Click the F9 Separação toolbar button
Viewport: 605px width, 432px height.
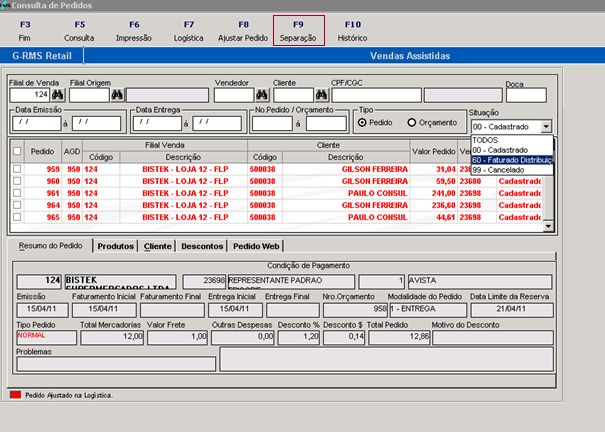(298, 30)
